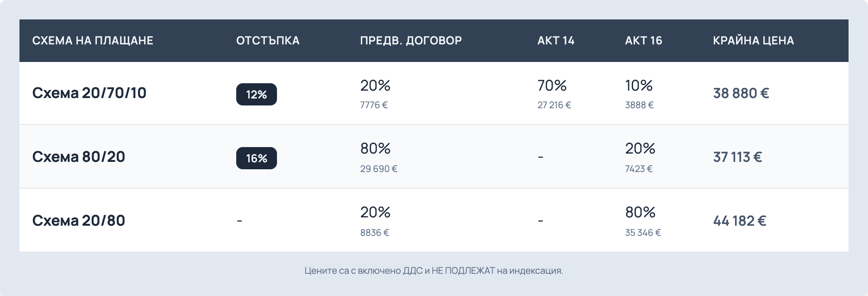Click the СХЕМА НА ПЛАЩАНЕ column header
This screenshot has width=868, height=296.
93,41
